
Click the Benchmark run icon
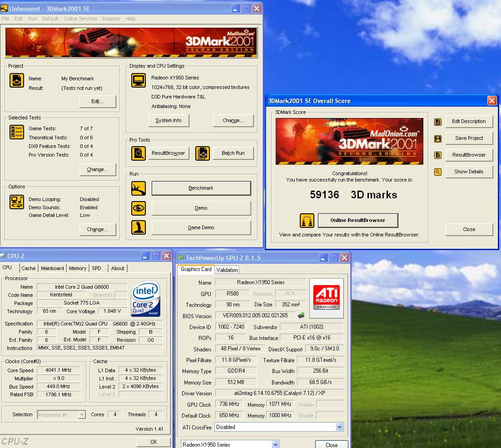click(139, 188)
